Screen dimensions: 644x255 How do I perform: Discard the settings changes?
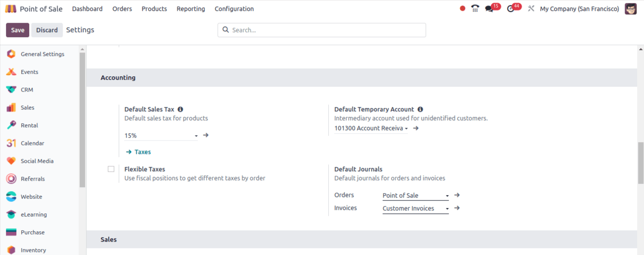tap(47, 30)
